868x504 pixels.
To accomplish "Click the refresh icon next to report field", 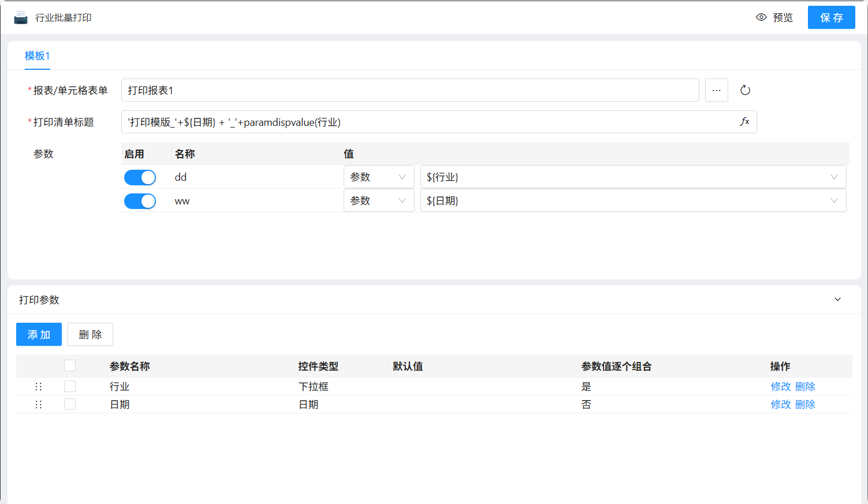I will 745,90.
